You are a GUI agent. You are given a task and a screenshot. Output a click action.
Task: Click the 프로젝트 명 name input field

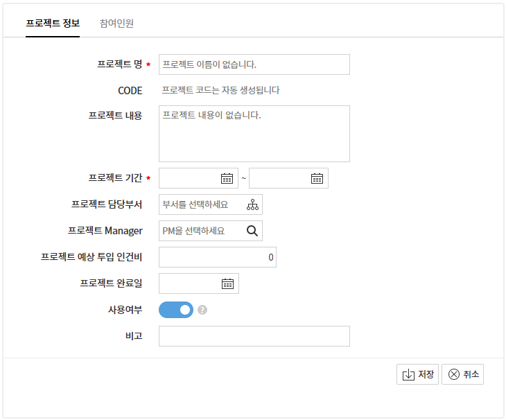tap(254, 64)
